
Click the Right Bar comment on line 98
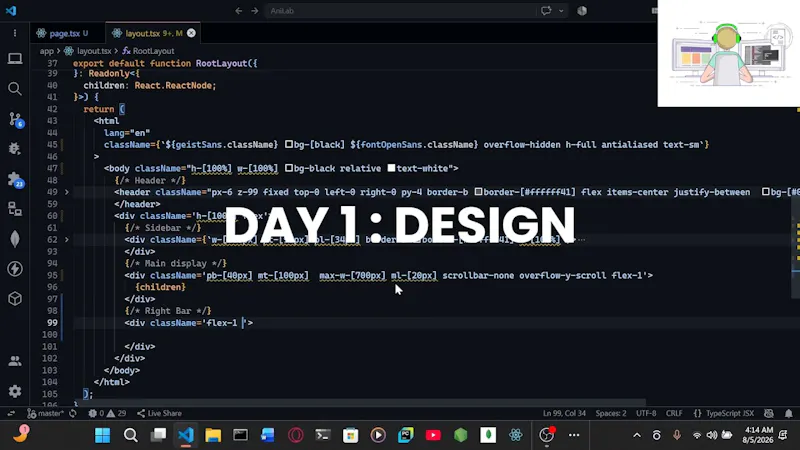click(x=168, y=311)
